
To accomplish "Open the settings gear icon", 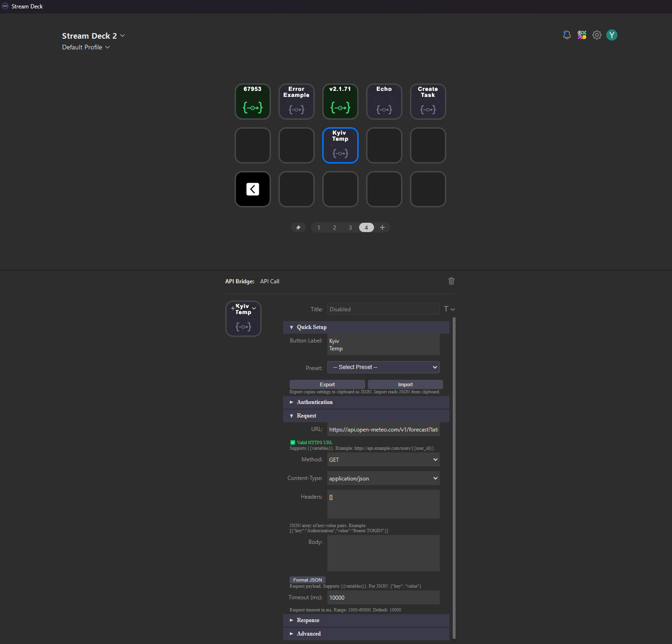I will click(x=596, y=35).
